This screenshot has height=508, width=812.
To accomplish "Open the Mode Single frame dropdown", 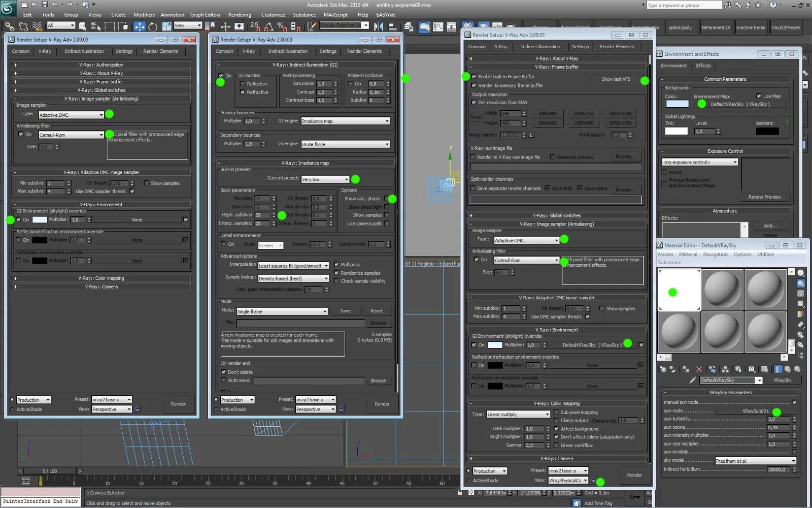I will pos(282,311).
